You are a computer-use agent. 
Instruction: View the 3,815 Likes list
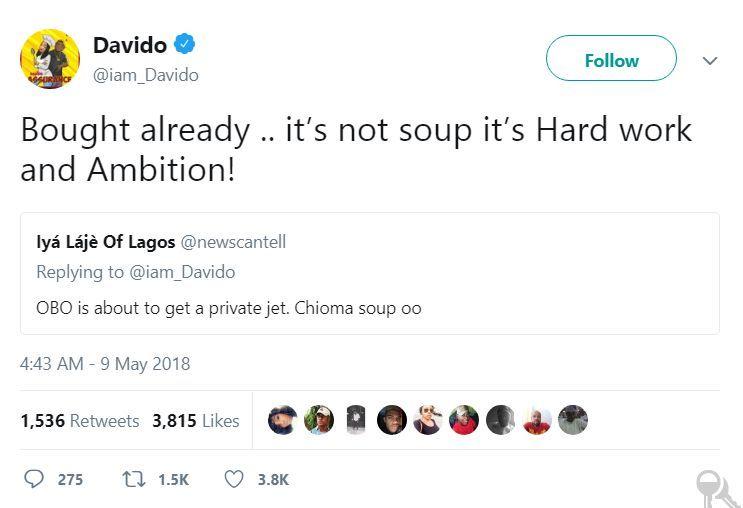(196, 421)
